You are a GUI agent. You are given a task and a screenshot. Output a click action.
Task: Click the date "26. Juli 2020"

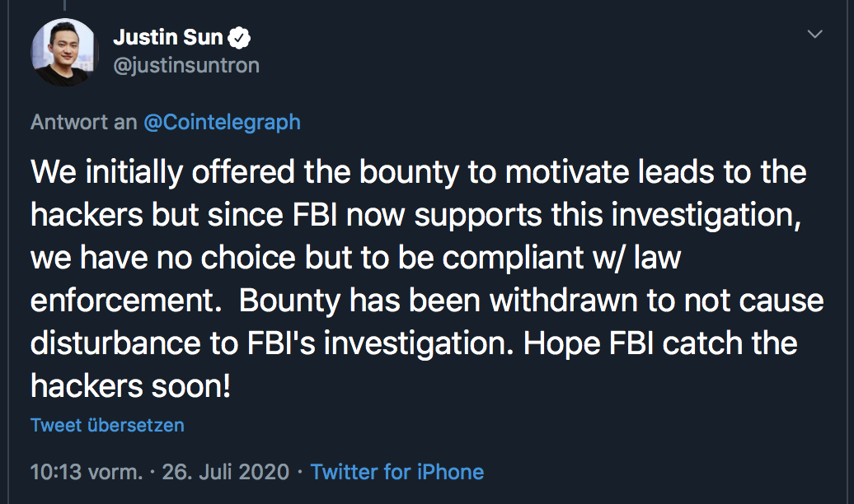tap(225, 472)
